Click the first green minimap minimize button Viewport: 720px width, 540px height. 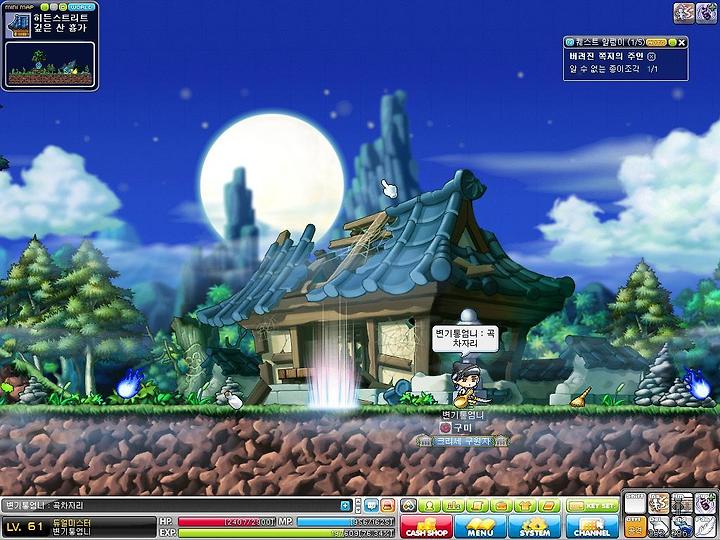tap(45, 7)
